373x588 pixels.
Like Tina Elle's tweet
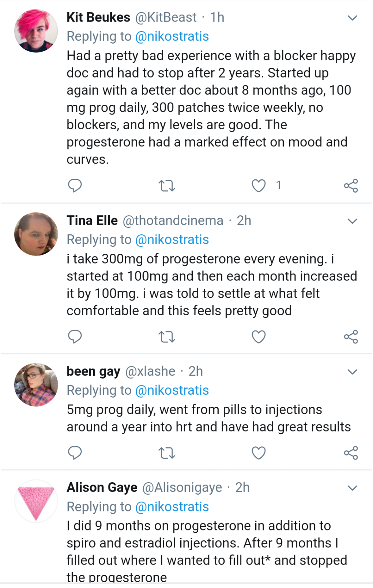(259, 336)
